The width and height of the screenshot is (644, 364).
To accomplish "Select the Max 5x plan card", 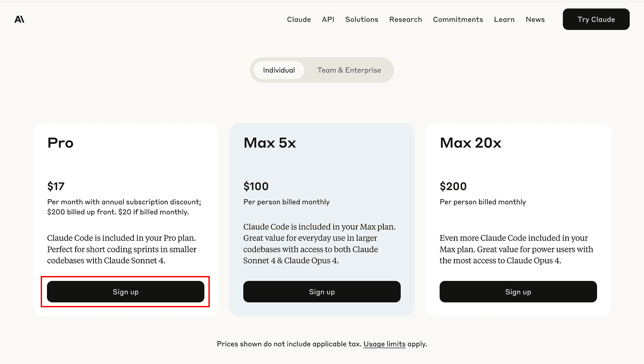I will click(x=322, y=219).
